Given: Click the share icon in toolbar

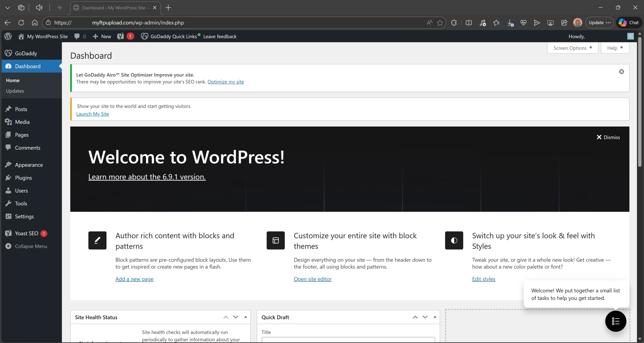Looking at the screenshot, I should coord(564,23).
